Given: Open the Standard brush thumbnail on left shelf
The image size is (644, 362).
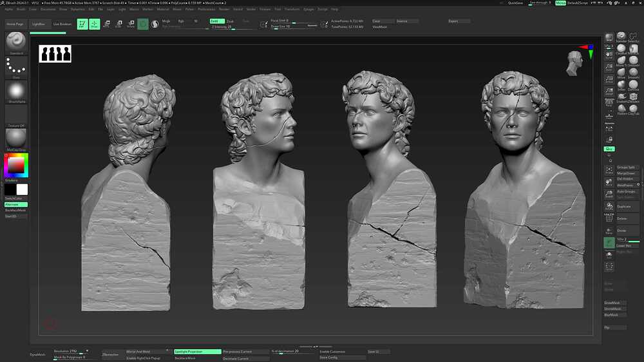Looking at the screenshot, I should [x=16, y=43].
